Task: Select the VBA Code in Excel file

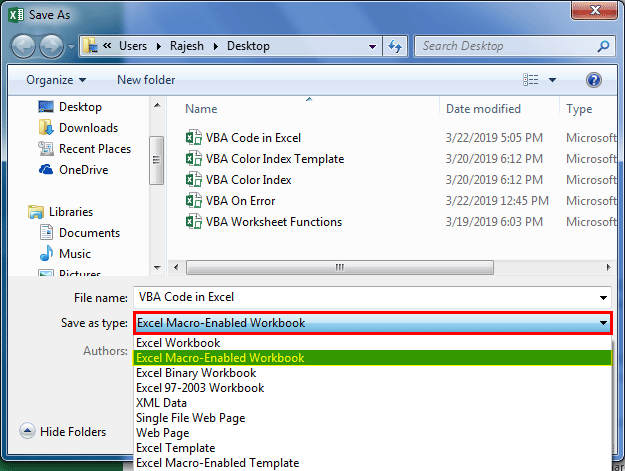Action: 253,138
